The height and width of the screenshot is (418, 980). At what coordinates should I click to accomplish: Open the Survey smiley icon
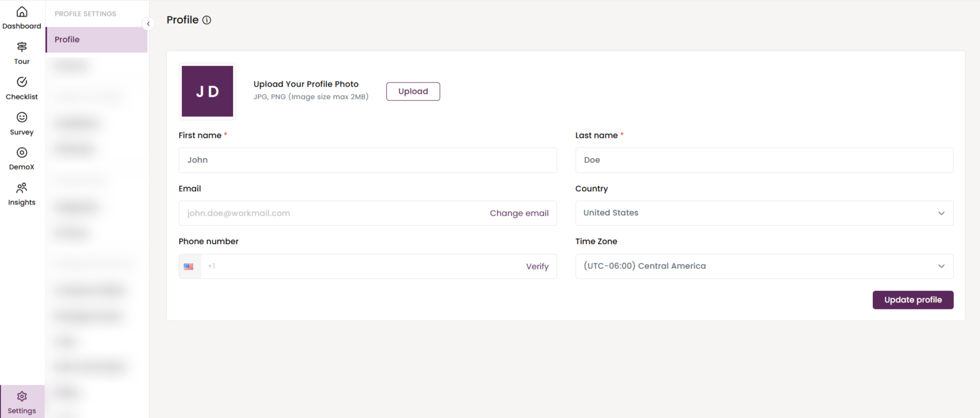point(22,118)
